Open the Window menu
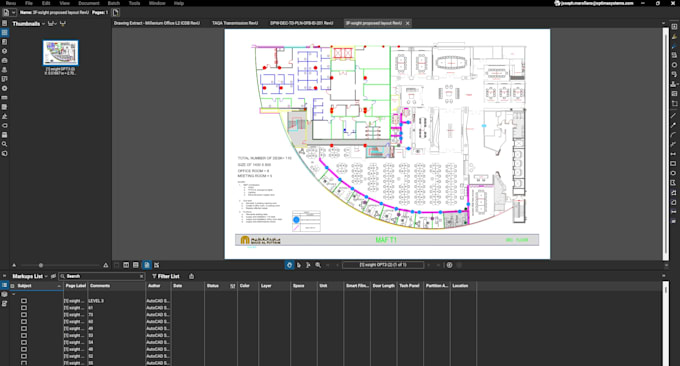Image resolution: width=680 pixels, height=366 pixels. (157, 3)
